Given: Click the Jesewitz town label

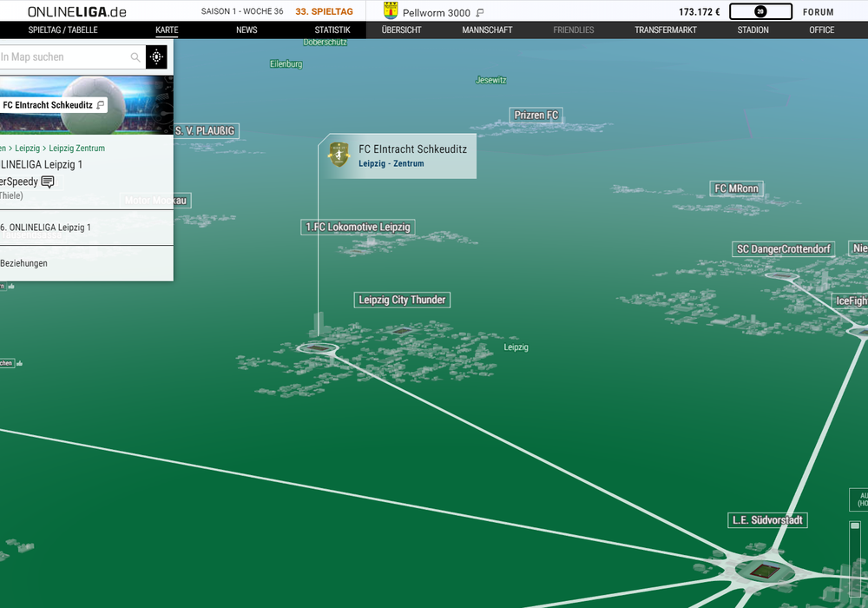Looking at the screenshot, I should (x=491, y=80).
